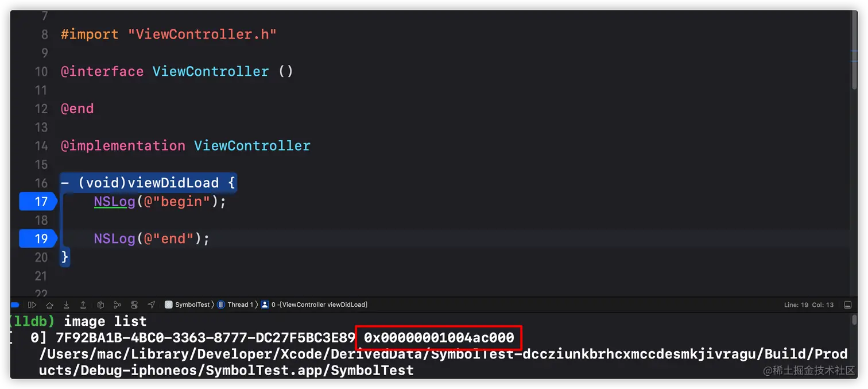Click NSLog call on line 19
868x389 pixels.
[114, 238]
